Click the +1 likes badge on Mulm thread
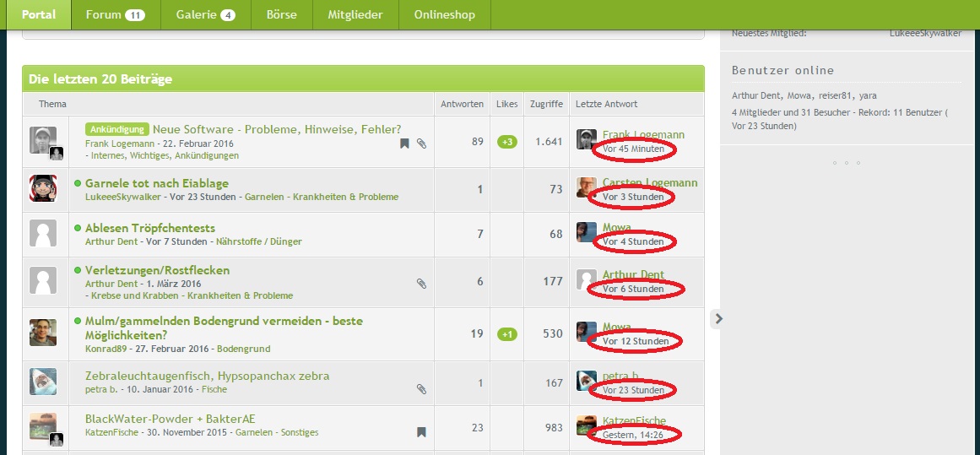Image resolution: width=980 pixels, height=455 pixels. coord(507,334)
